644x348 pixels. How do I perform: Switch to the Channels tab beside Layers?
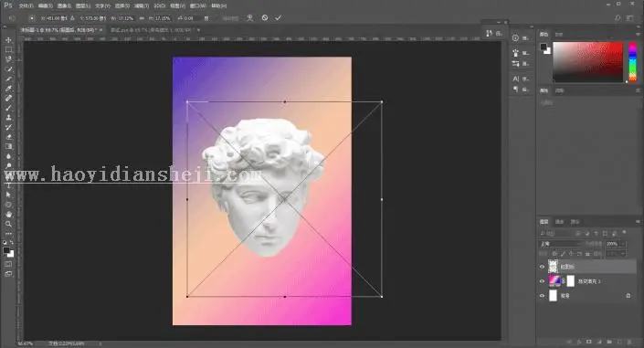pos(559,222)
